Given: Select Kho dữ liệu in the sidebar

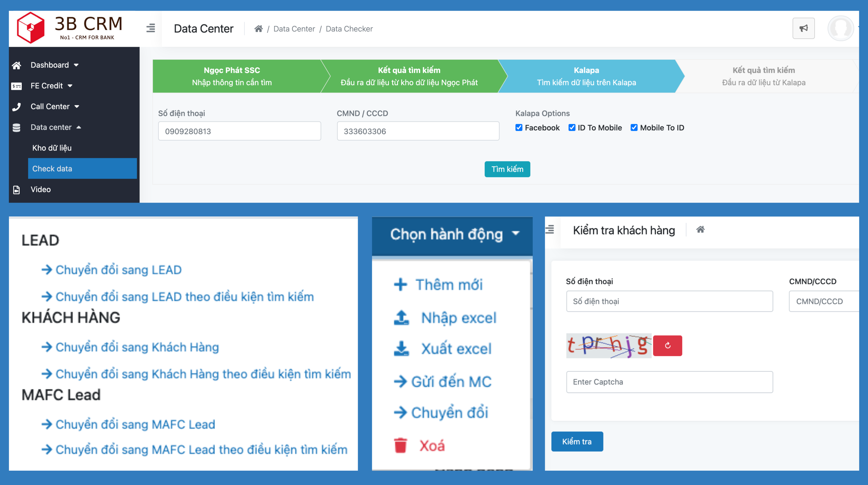Looking at the screenshot, I should pos(52,148).
